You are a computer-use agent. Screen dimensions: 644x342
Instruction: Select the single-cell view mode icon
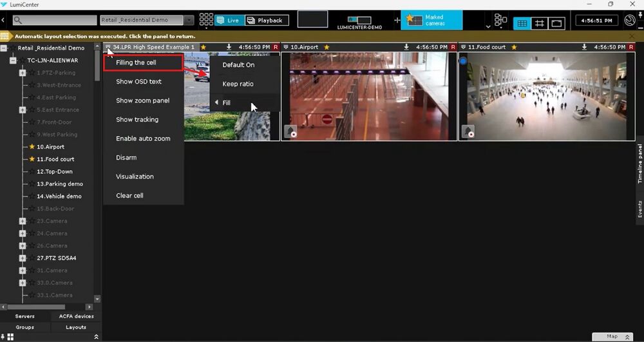pos(557,23)
